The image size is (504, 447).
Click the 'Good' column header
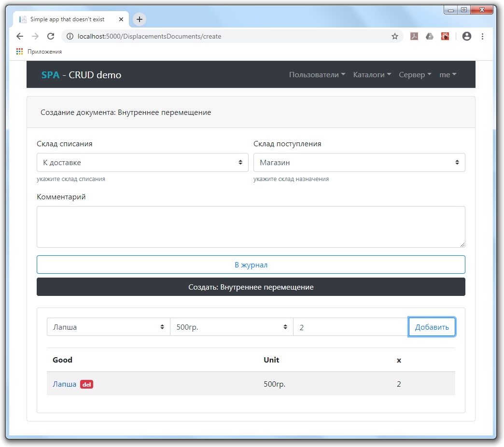(62, 360)
